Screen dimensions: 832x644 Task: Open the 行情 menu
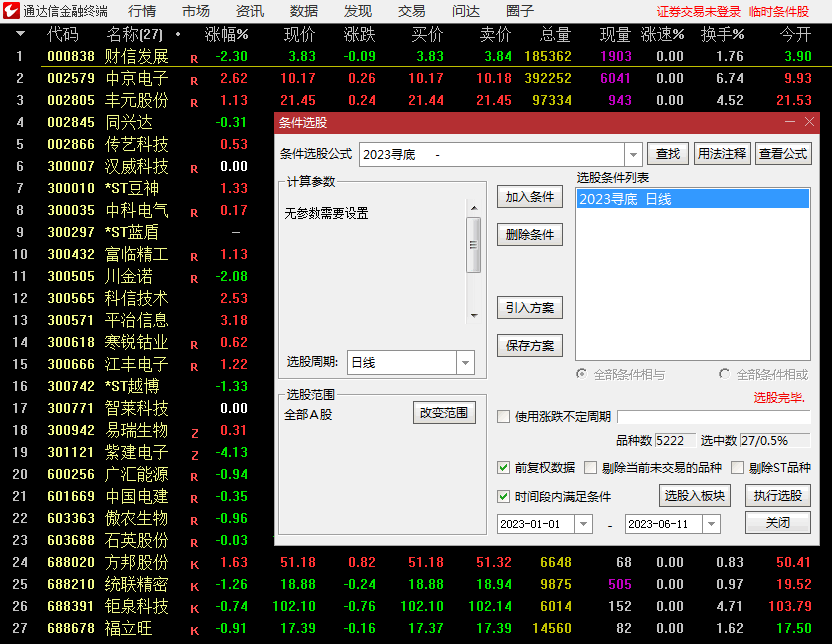[x=142, y=11]
